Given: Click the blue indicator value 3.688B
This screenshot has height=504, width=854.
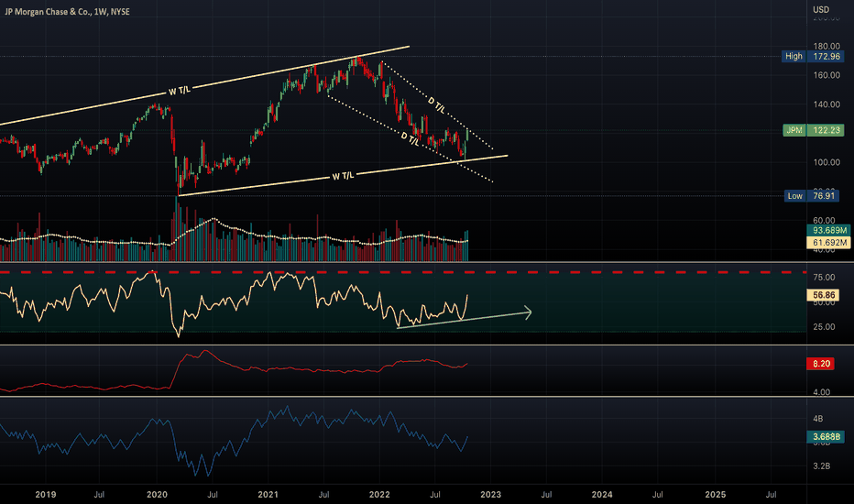Looking at the screenshot, I should click(x=826, y=436).
